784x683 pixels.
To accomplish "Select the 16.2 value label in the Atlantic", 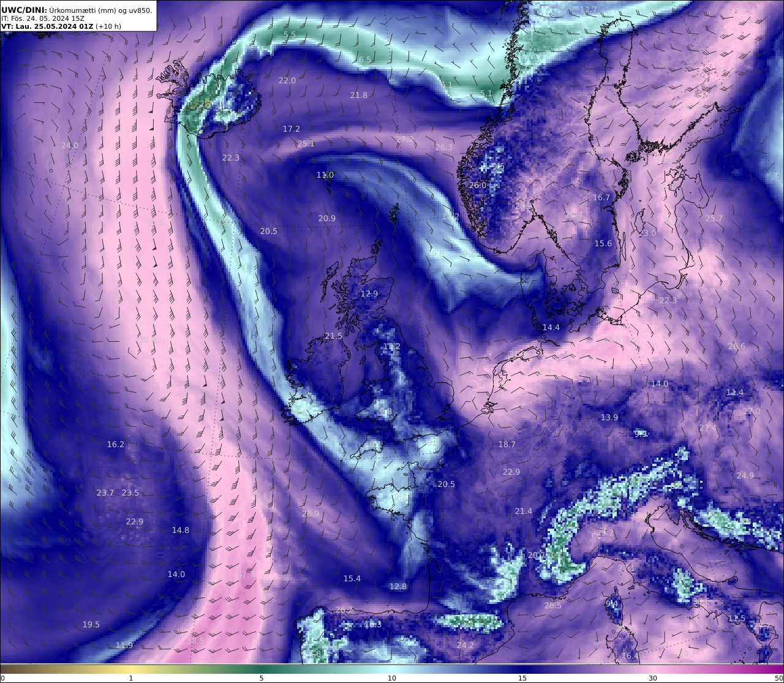I will [x=116, y=445].
